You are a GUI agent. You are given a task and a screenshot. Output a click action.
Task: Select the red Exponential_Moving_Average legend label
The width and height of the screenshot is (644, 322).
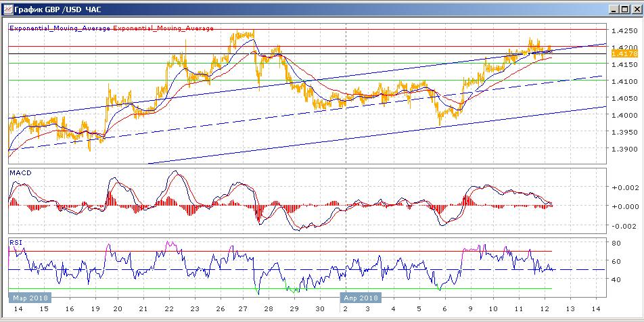click(163, 28)
